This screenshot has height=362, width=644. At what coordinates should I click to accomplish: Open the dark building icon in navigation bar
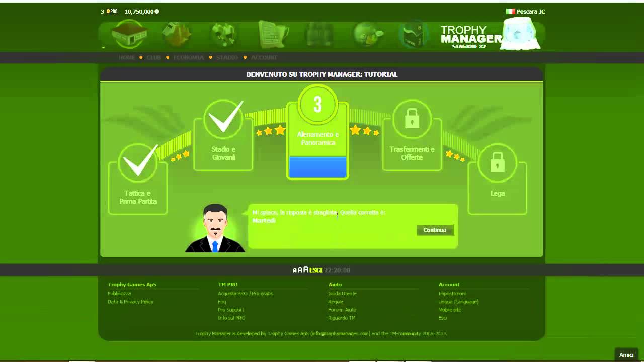click(320, 34)
